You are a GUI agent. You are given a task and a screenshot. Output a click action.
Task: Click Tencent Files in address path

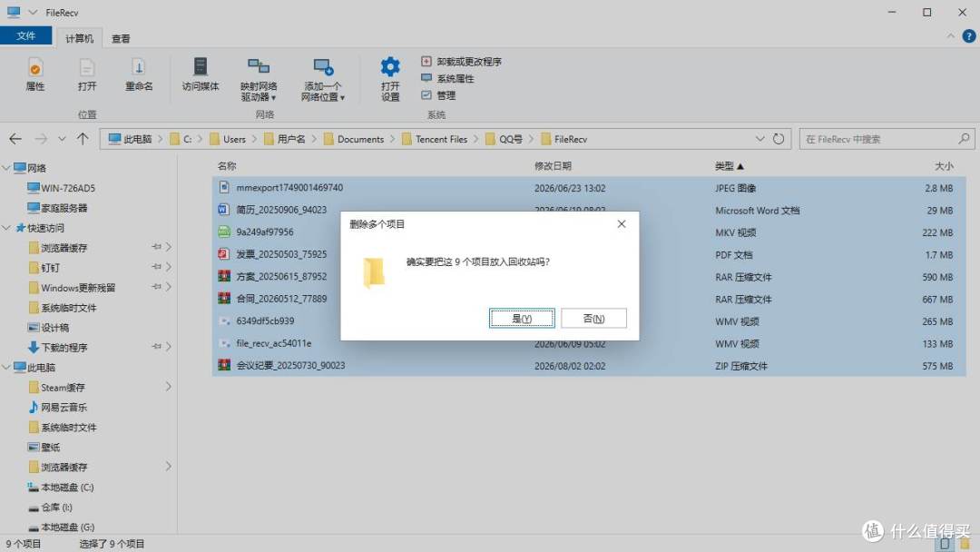(441, 139)
